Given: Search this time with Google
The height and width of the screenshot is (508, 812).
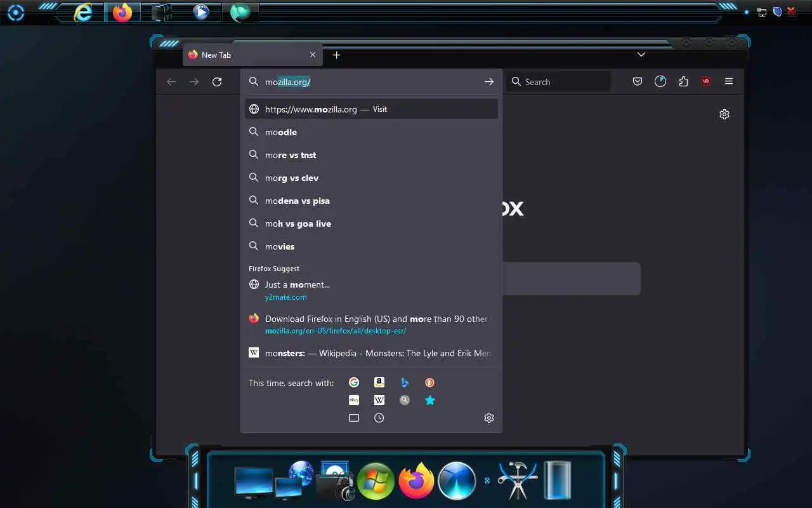Looking at the screenshot, I should pos(354,382).
